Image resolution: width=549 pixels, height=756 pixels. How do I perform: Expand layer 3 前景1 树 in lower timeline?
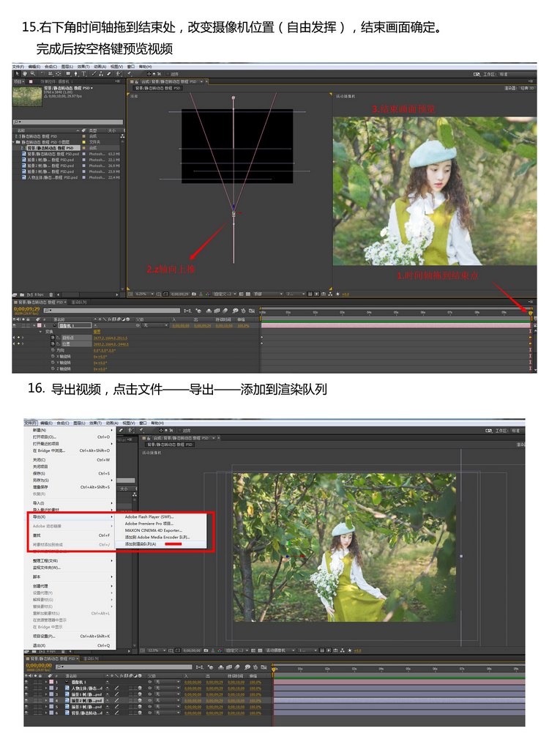(x=45, y=694)
